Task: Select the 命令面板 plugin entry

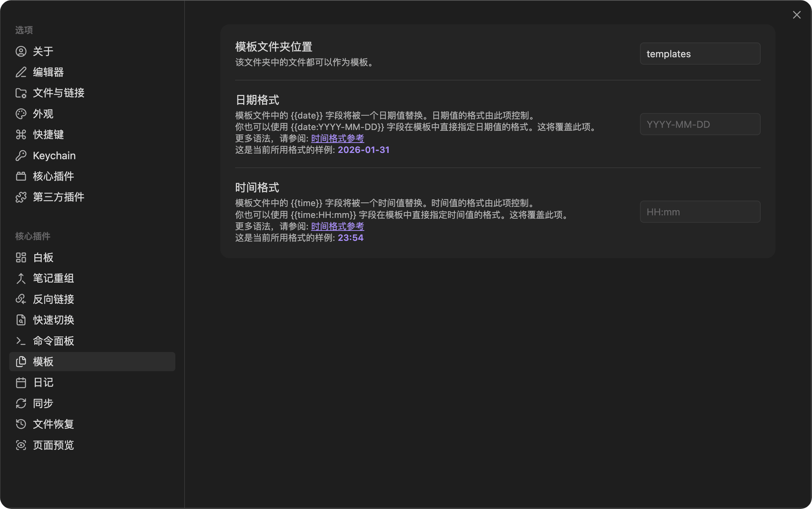Action: [53, 341]
